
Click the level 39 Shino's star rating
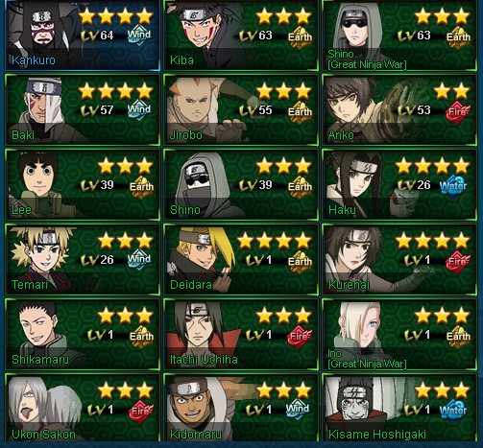tap(284, 166)
